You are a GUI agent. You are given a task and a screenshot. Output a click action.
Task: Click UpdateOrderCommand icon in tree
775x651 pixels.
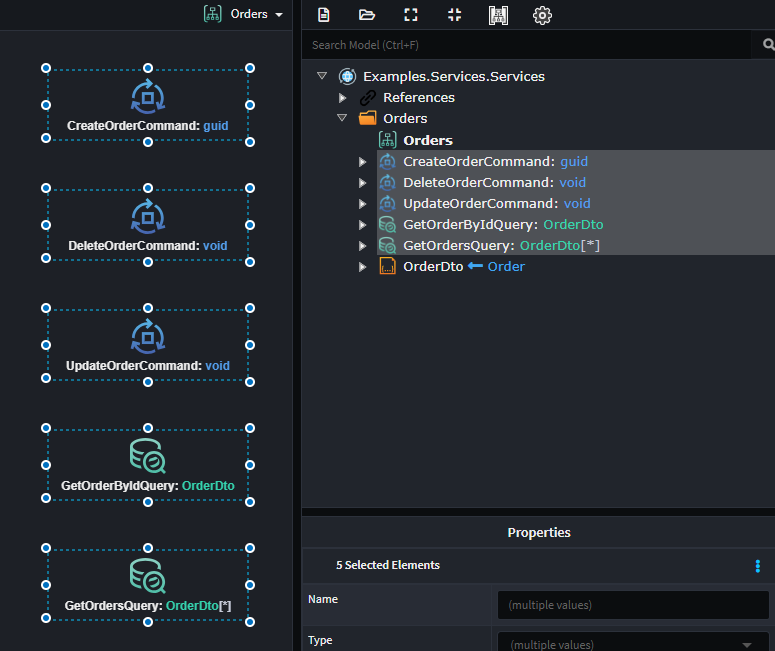tap(388, 204)
